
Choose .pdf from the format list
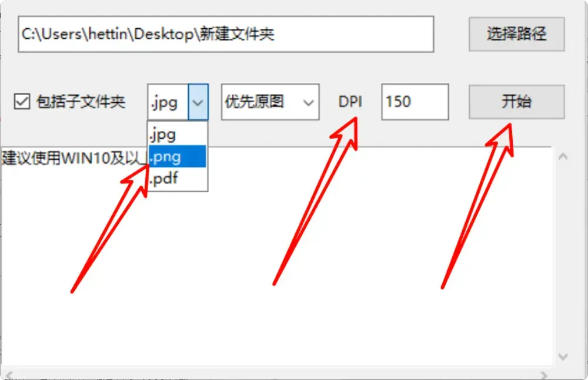(178, 179)
